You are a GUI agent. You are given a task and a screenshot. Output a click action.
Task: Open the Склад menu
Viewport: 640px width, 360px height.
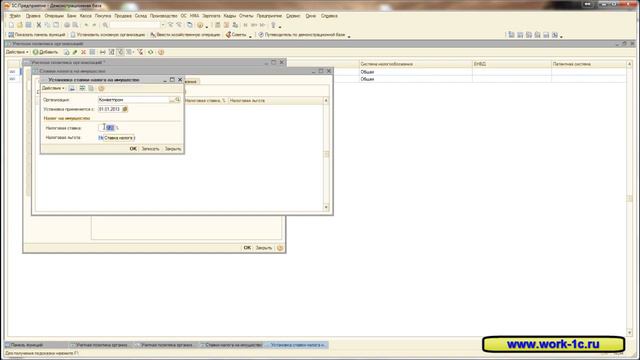point(140,16)
